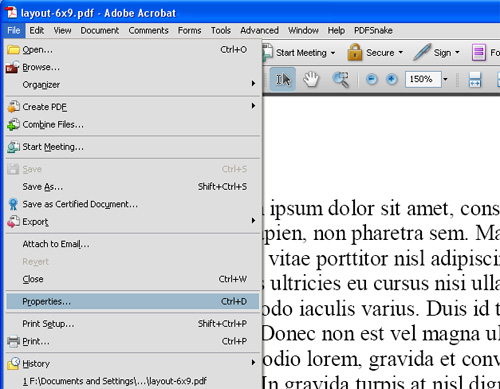Choose Close in the File menu

[x=133, y=279]
